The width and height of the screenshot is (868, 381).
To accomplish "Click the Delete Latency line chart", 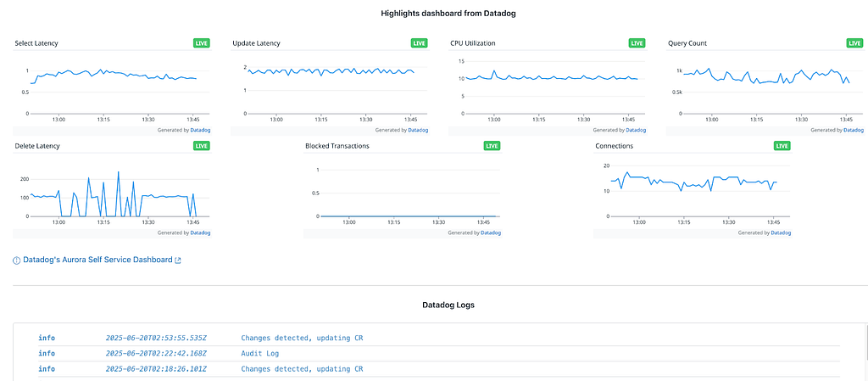I will pyautogui.click(x=112, y=191).
